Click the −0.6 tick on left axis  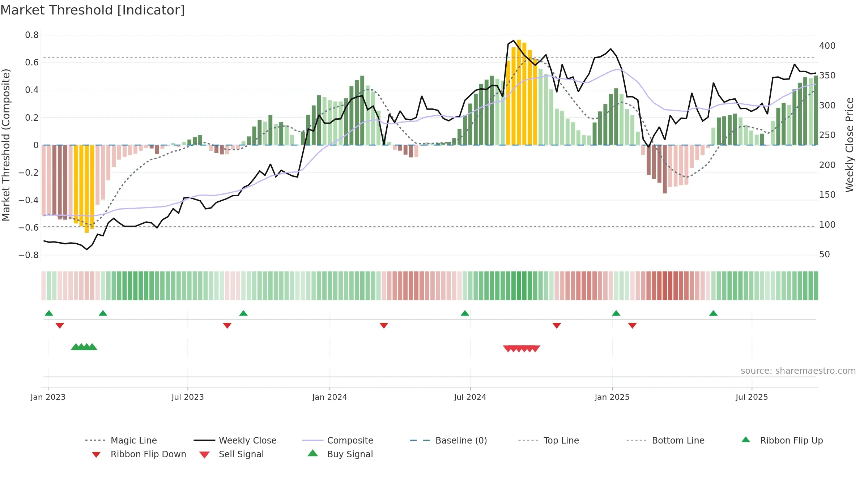click(x=29, y=227)
